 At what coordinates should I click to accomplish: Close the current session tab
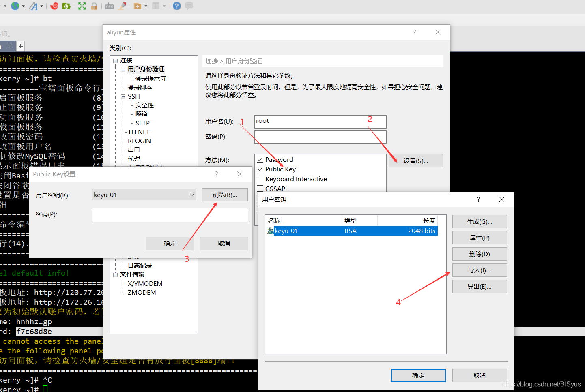[x=10, y=46]
